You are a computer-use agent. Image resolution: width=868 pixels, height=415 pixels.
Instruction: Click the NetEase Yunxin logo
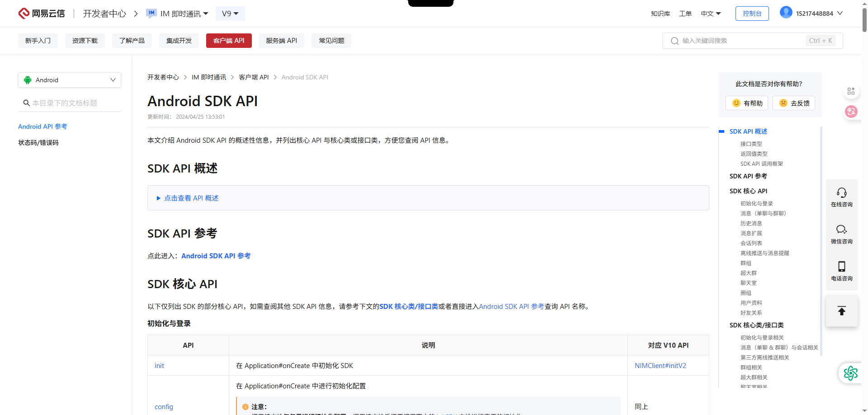pyautogui.click(x=42, y=14)
